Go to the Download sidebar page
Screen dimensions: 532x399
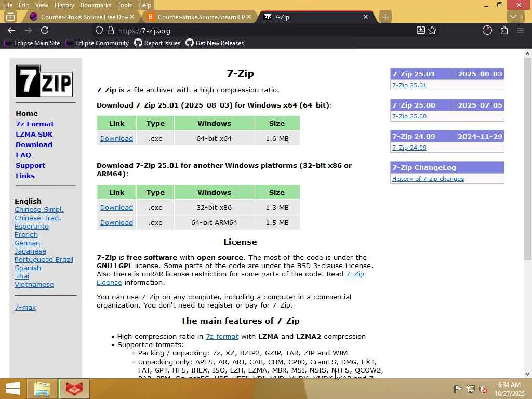34,144
